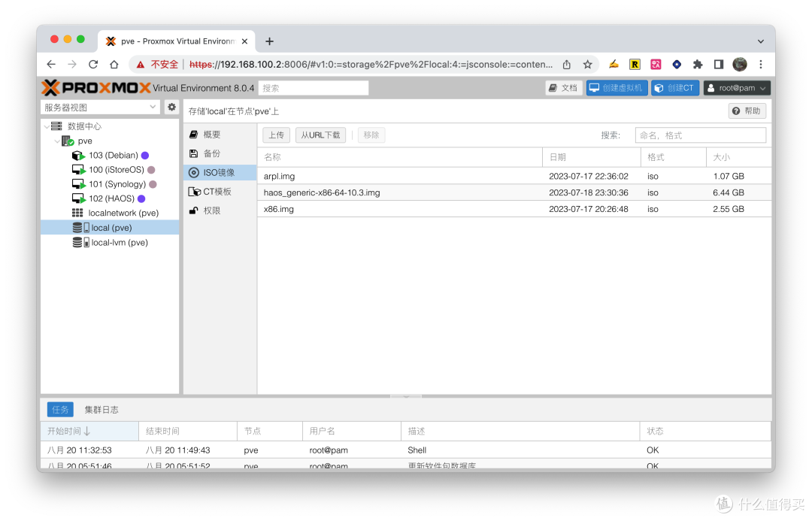Click the Proxmox logo
This screenshot has height=521, width=812.
click(95, 87)
